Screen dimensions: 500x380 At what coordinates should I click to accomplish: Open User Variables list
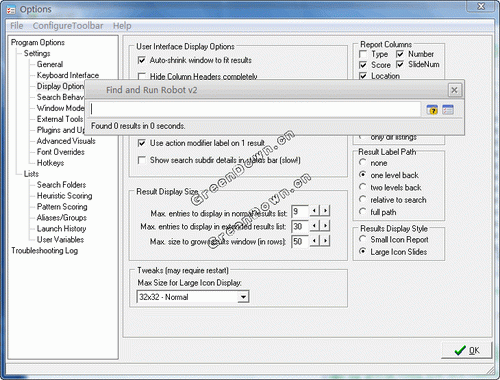pyautogui.click(x=60, y=240)
